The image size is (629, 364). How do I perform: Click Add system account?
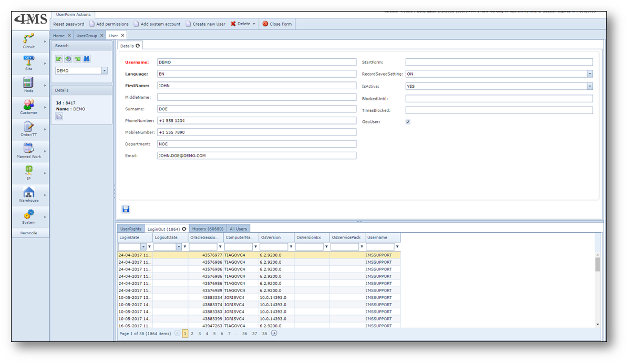pos(157,24)
